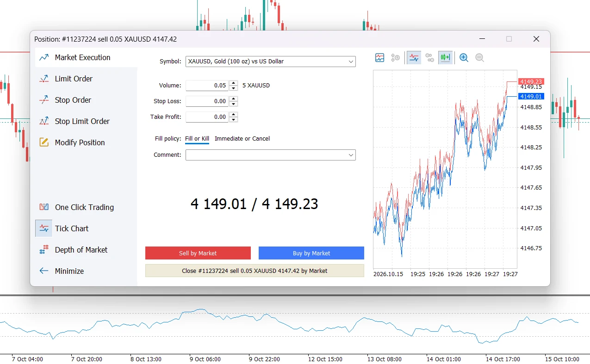Screen dimensions: 590x364
Task: Click into the Stop Loss field
Action: [x=207, y=101]
